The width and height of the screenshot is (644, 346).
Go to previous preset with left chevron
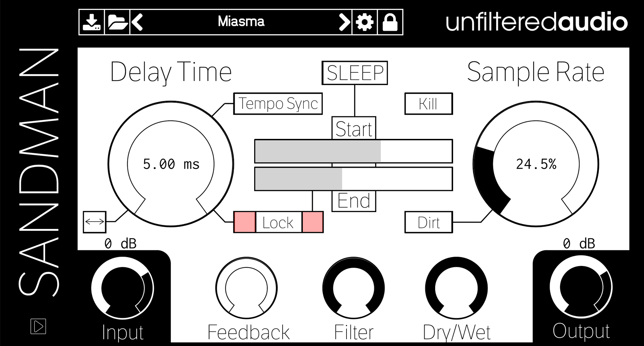pos(137,22)
